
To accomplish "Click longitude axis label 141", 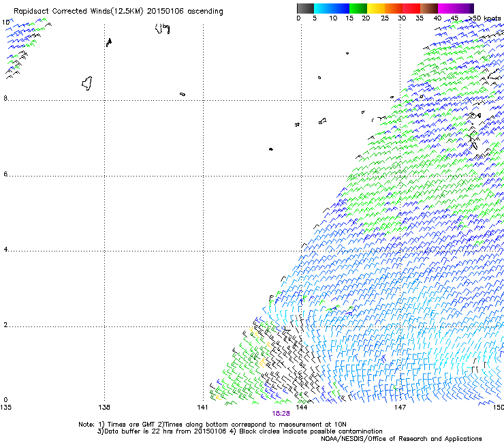I will pyautogui.click(x=202, y=408).
